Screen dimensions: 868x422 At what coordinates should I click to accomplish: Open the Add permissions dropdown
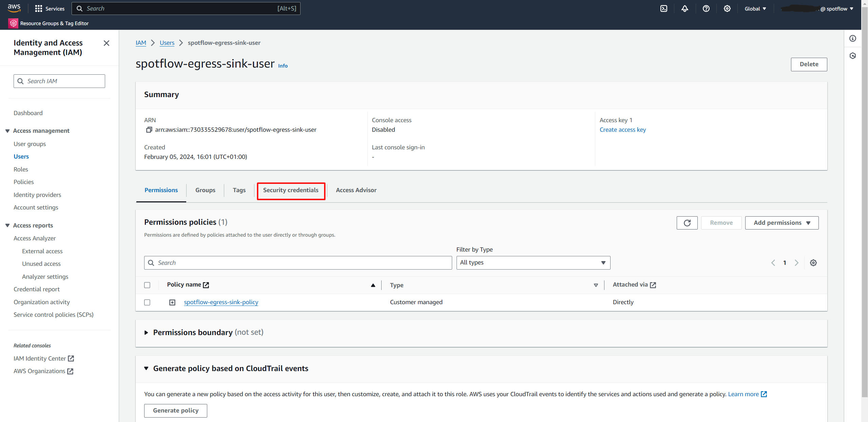click(x=782, y=223)
